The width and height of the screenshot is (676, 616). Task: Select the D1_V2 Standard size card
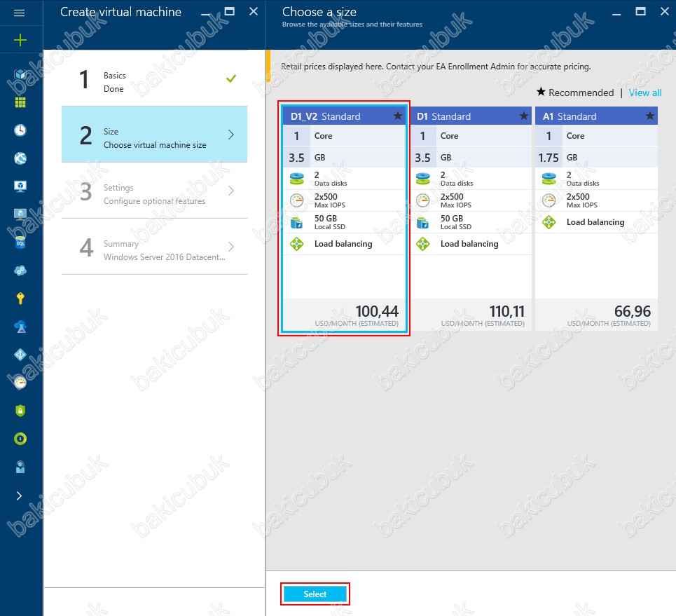click(x=344, y=219)
